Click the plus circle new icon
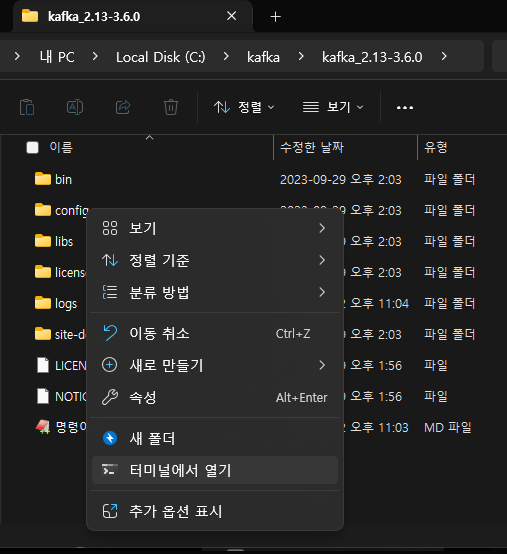The image size is (507, 554). click(110, 365)
